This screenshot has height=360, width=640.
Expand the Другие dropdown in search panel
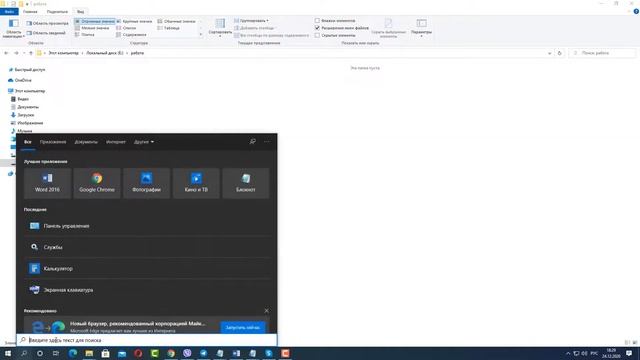coord(144,142)
